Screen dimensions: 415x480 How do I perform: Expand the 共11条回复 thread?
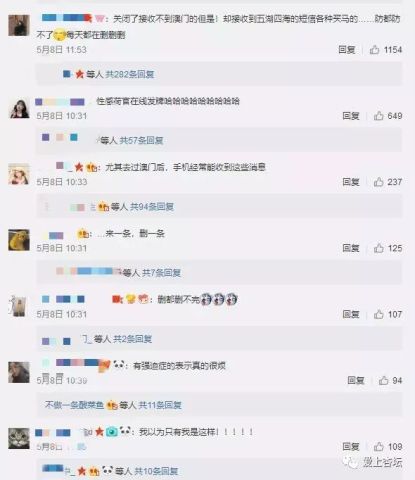pyautogui.click(x=160, y=405)
